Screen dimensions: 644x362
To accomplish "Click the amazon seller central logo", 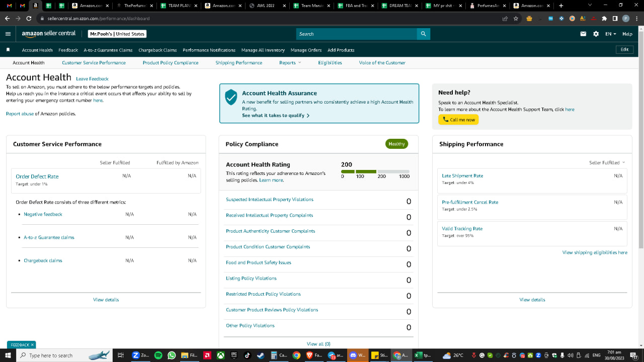I will 48,34.
